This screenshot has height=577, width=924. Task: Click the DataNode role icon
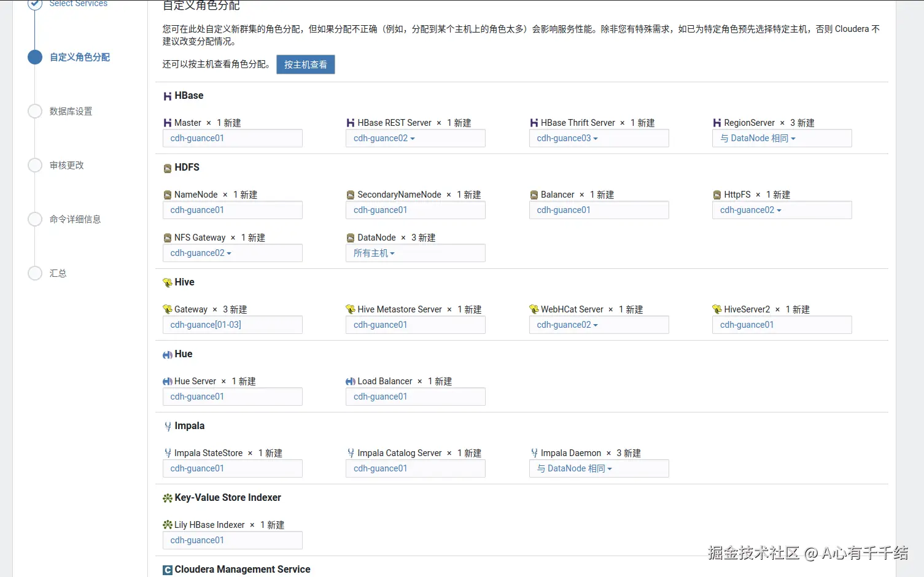point(351,238)
